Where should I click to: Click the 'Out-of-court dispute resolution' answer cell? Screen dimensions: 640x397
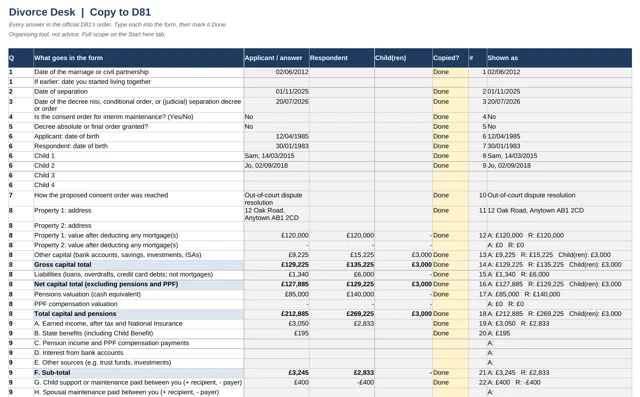click(276, 199)
